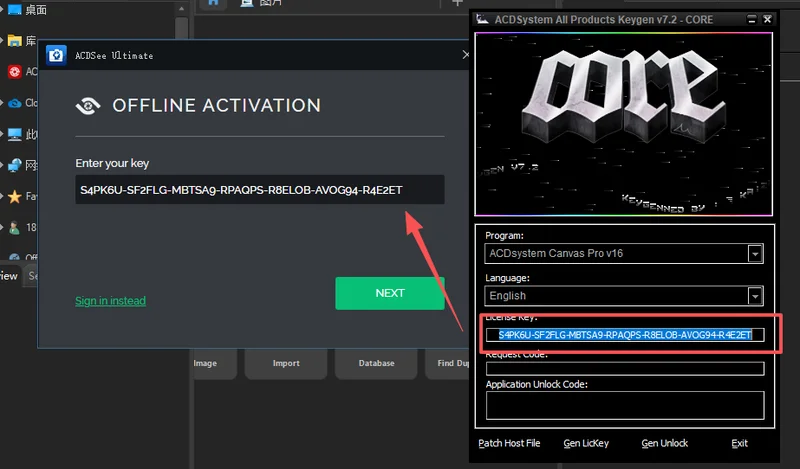Click the plus new tab icon at top
The height and width of the screenshot is (469, 800).
[x=457, y=4]
